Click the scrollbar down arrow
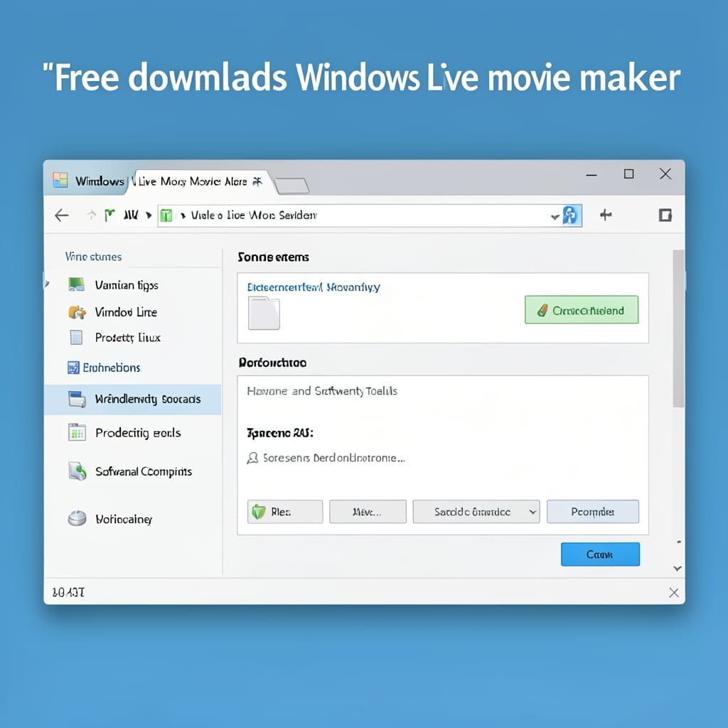This screenshot has width=728, height=728. 678,568
